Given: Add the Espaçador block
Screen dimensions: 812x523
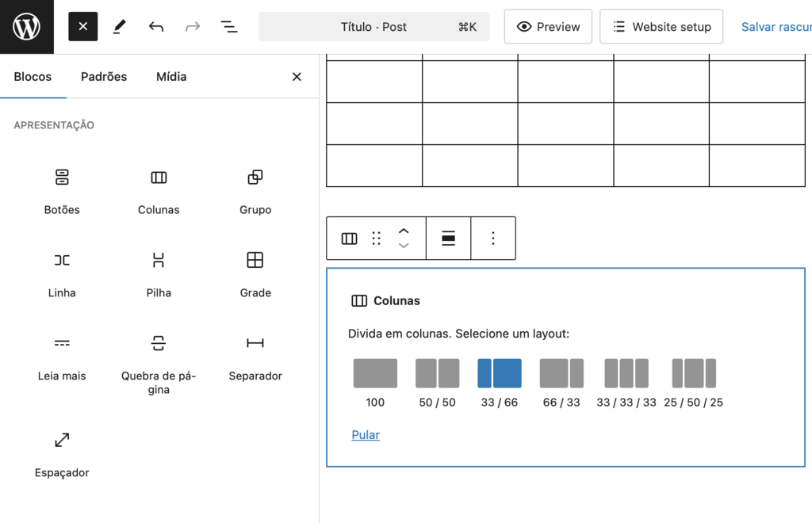Looking at the screenshot, I should (x=62, y=453).
